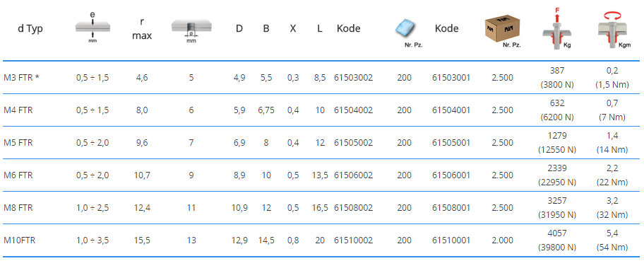Click product code 61508001
This screenshot has height=261, width=644.
(451, 207)
